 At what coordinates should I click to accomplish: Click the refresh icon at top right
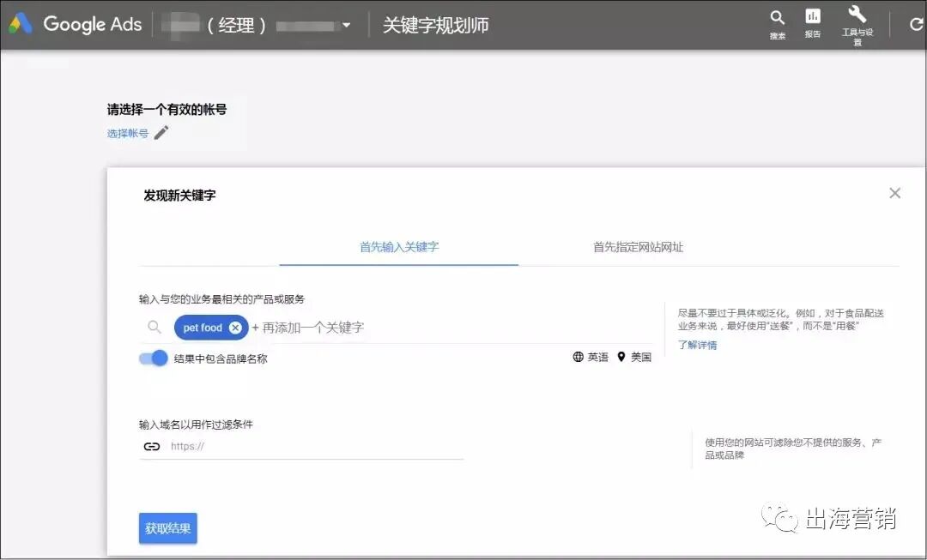pyautogui.click(x=915, y=24)
